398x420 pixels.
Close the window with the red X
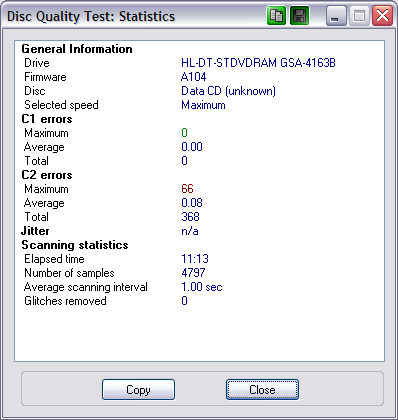[382, 16]
